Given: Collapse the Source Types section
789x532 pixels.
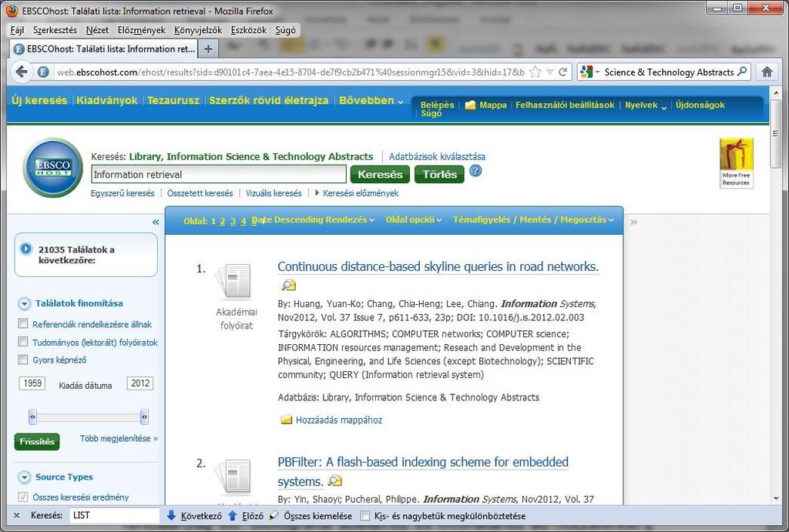Looking at the screenshot, I should click(x=24, y=477).
